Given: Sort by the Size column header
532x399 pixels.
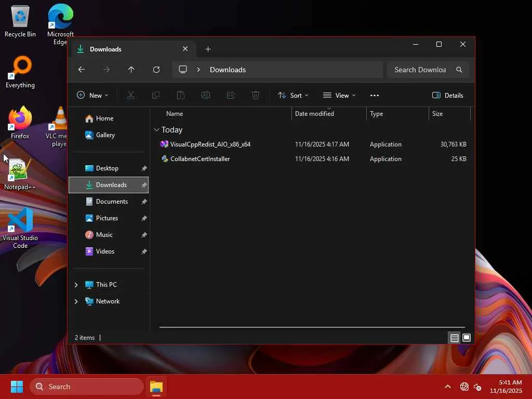Looking at the screenshot, I should (449, 114).
